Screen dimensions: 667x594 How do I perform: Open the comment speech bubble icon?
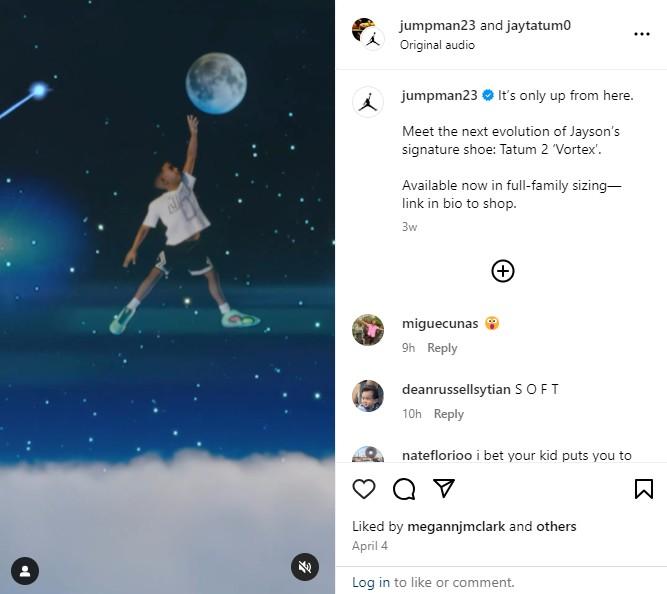click(404, 488)
